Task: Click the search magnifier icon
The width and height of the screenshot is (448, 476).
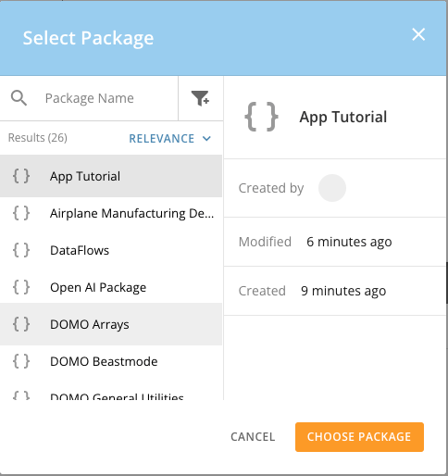Action: (x=19, y=98)
